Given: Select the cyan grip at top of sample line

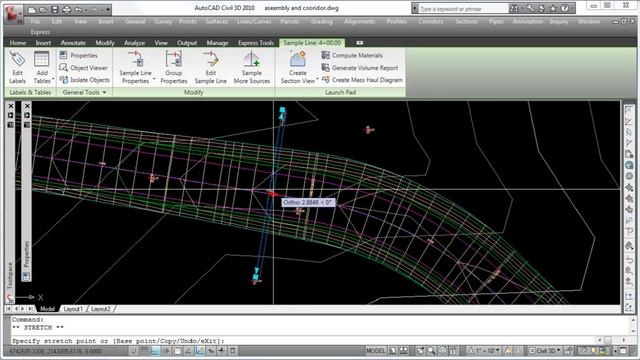Looking at the screenshot, I should pyautogui.click(x=282, y=110).
